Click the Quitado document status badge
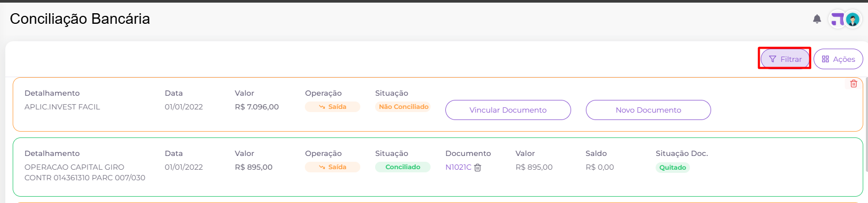The image size is (868, 203). [x=673, y=168]
